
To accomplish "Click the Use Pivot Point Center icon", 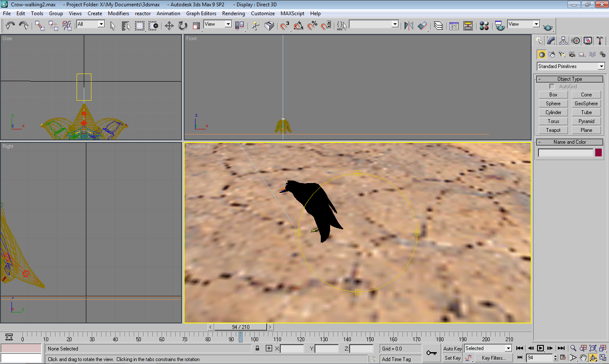I will 240,26.
